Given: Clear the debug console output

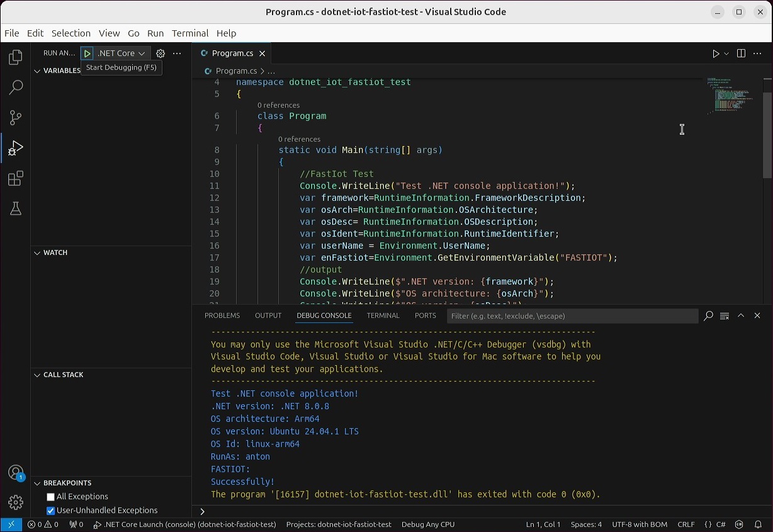Looking at the screenshot, I should [x=725, y=315].
